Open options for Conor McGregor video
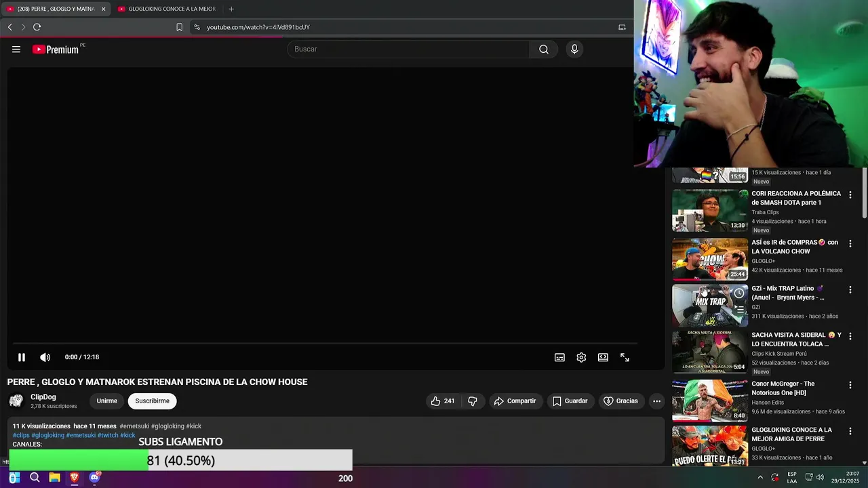The height and width of the screenshot is (488, 868). 850,385
